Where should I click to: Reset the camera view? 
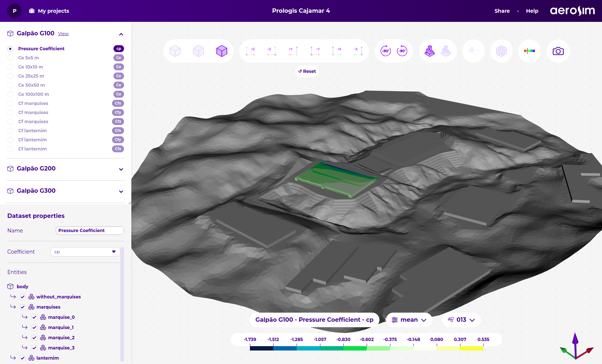(307, 71)
